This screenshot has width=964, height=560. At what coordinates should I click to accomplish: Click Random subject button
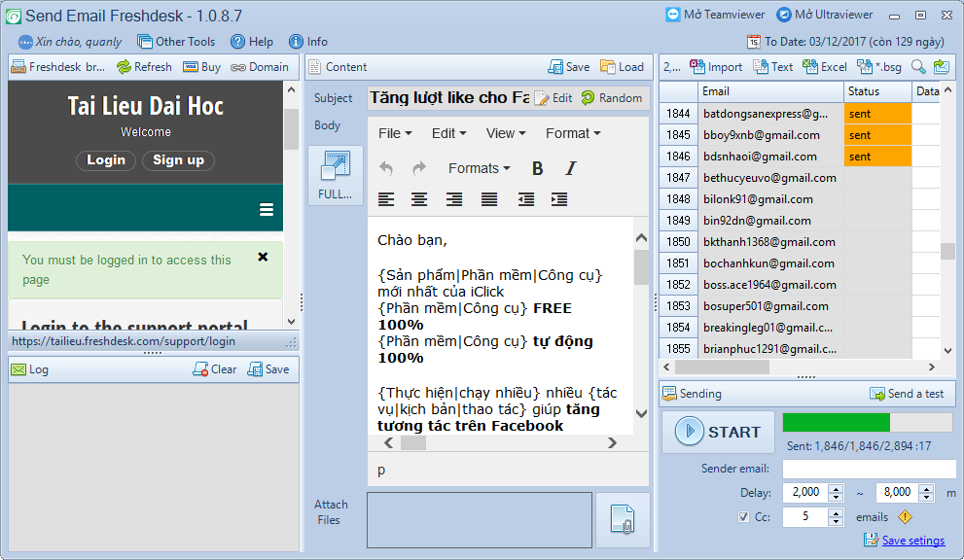coord(612,98)
